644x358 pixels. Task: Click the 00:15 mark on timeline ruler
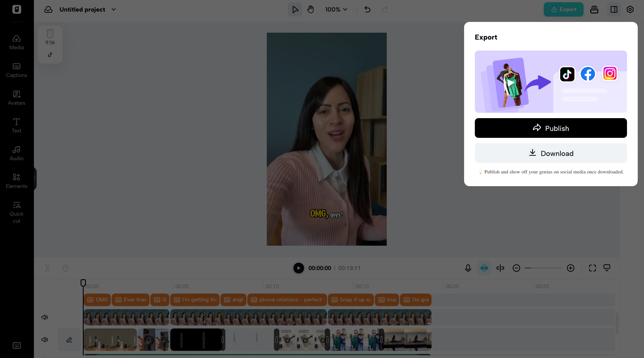362,286
